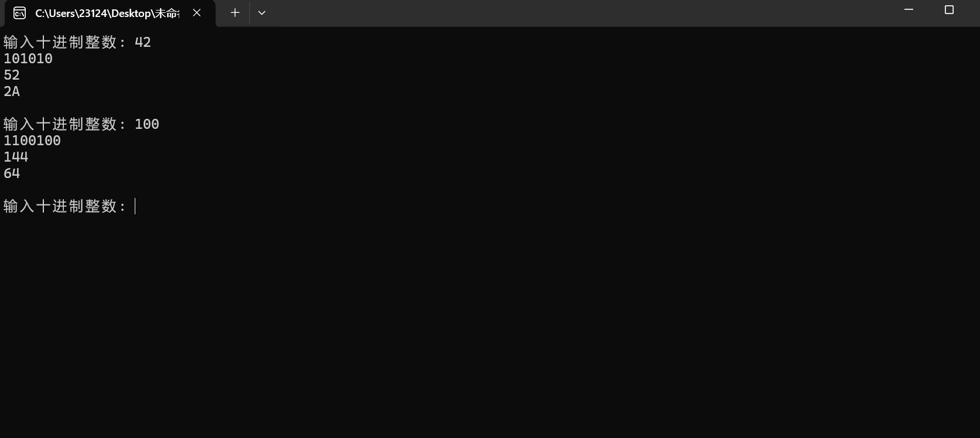The image size is (980, 438).
Task: Click the terminal icon in the tab
Action: tap(19, 13)
